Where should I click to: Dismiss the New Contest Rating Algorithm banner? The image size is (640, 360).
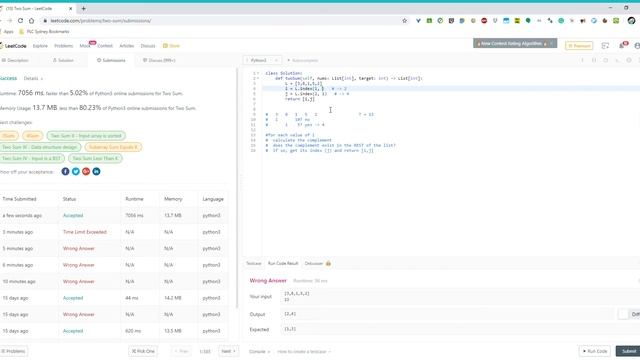(x=551, y=43)
